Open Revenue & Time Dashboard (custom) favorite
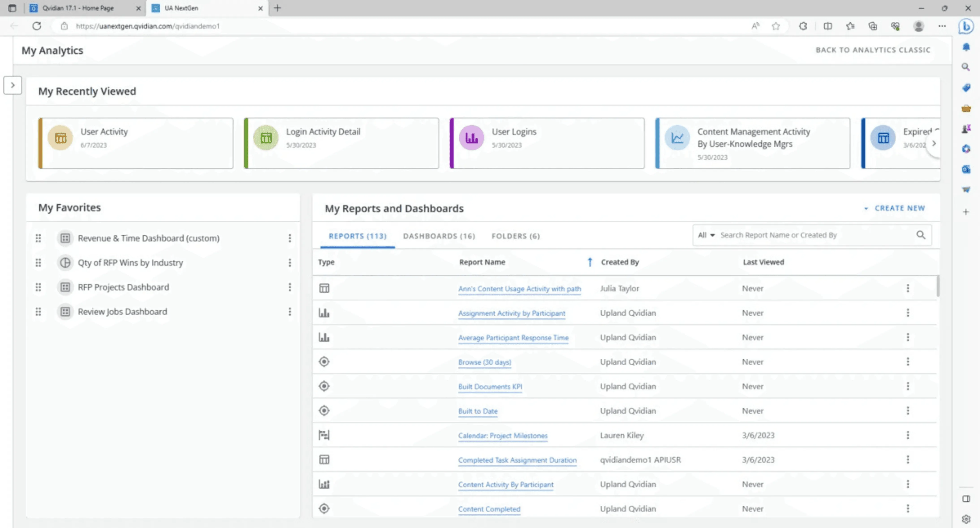Viewport: 980px width, 528px height. [x=149, y=238]
